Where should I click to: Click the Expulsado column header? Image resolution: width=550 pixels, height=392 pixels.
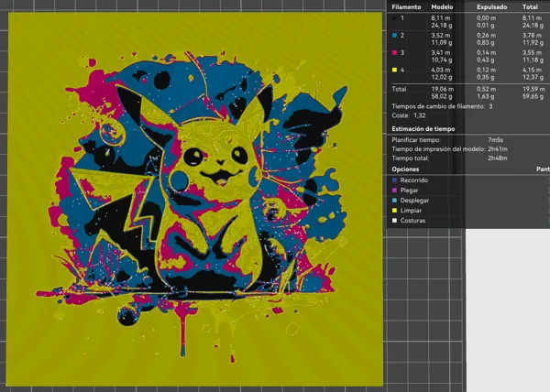coord(491,7)
